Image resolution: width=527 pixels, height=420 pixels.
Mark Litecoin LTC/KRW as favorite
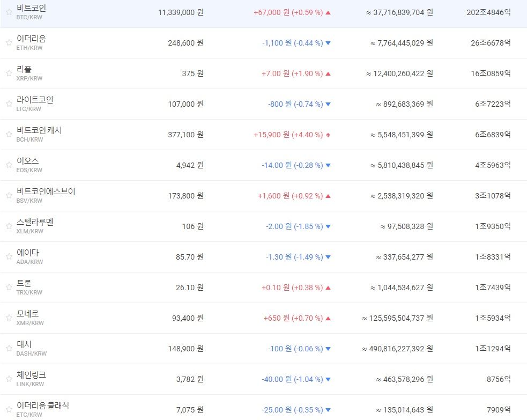coord(9,104)
